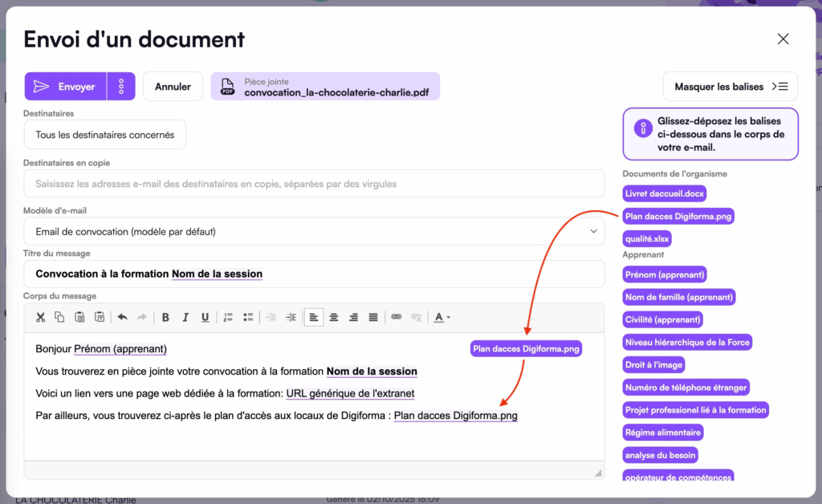Viewport: 822px width, 504px height.
Task: Hide tags with Masquer les balises
Action: [730, 87]
